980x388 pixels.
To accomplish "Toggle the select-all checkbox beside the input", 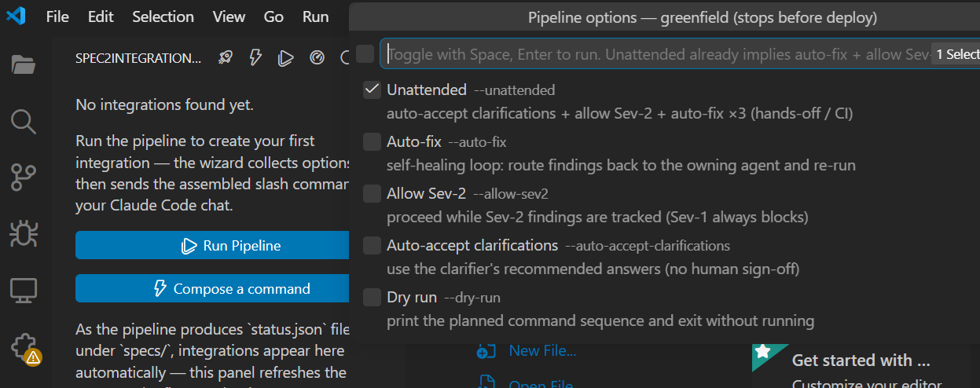I will (x=365, y=53).
